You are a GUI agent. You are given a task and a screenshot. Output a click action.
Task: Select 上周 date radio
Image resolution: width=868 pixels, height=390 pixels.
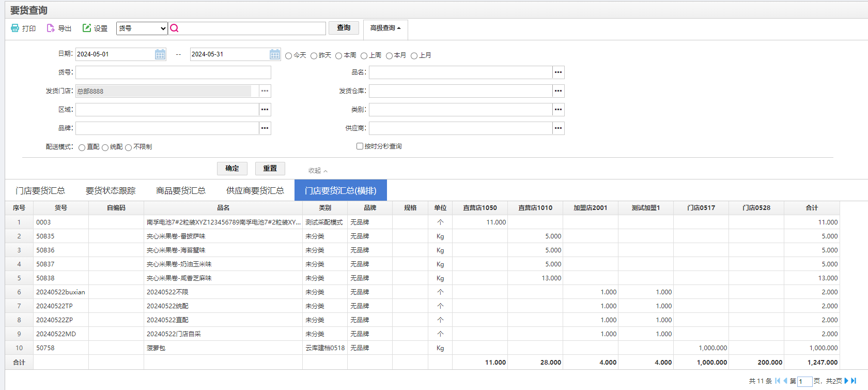pyautogui.click(x=364, y=56)
